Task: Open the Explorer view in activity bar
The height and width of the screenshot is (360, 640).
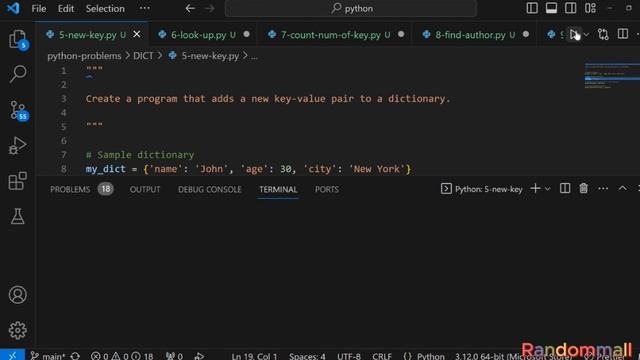Action: click(x=18, y=40)
